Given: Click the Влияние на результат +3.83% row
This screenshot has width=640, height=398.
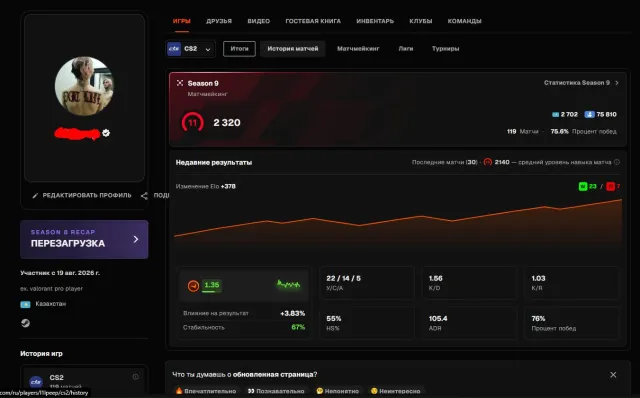Looking at the screenshot, I should click(244, 314).
